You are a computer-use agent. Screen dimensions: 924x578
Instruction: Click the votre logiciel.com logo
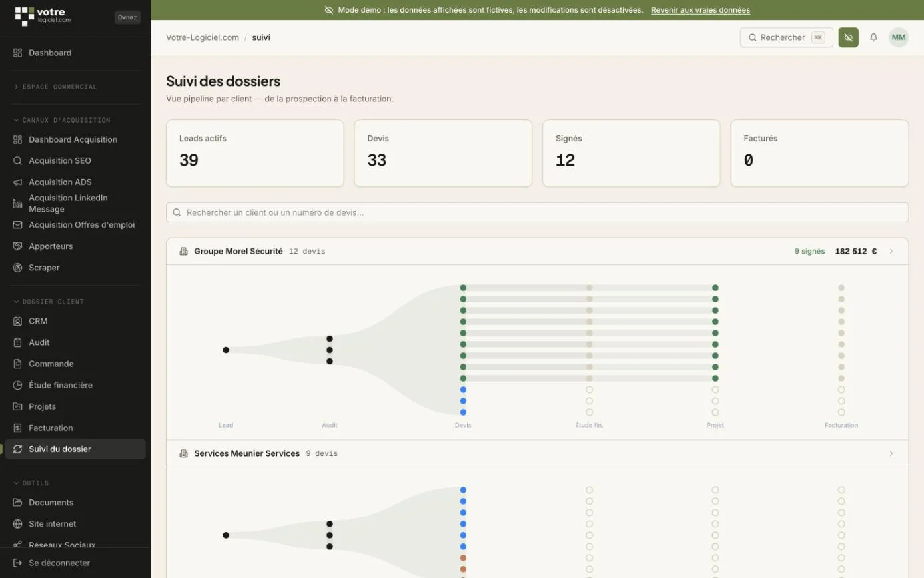tap(43, 16)
